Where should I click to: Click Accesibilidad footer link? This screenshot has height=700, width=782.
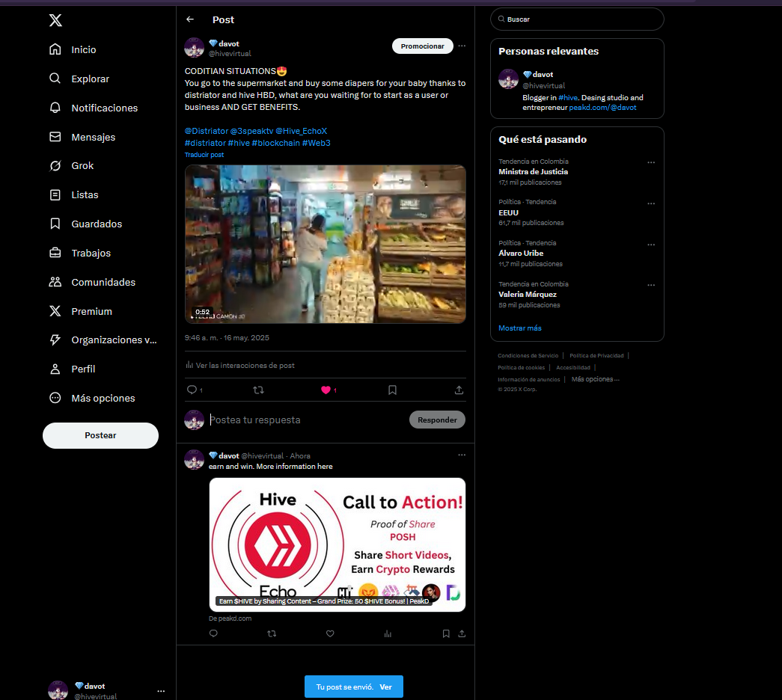pyautogui.click(x=573, y=367)
